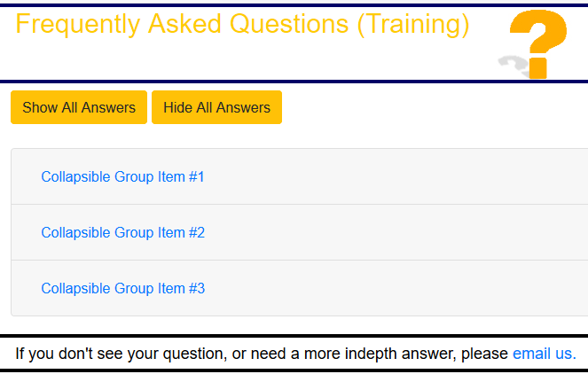Click the Frequently Asked Questions (Training) heading
Viewport: 588px width, 374px height.
pos(242,24)
